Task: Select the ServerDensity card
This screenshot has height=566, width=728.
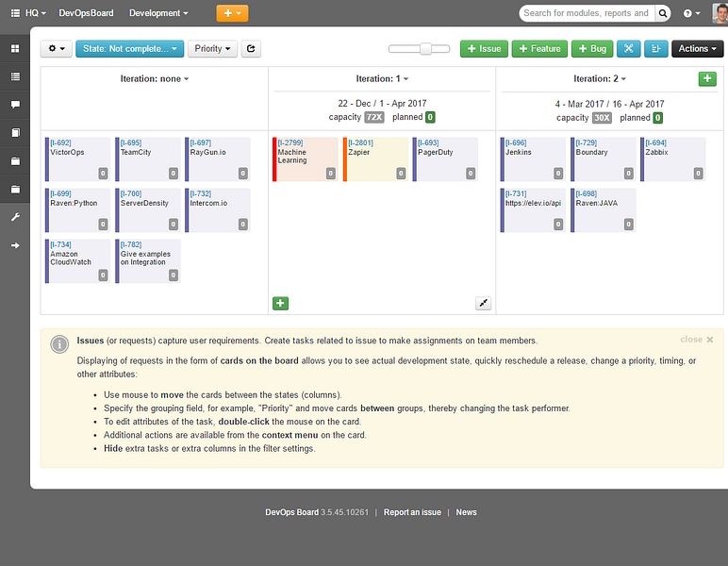Action: [148, 210]
